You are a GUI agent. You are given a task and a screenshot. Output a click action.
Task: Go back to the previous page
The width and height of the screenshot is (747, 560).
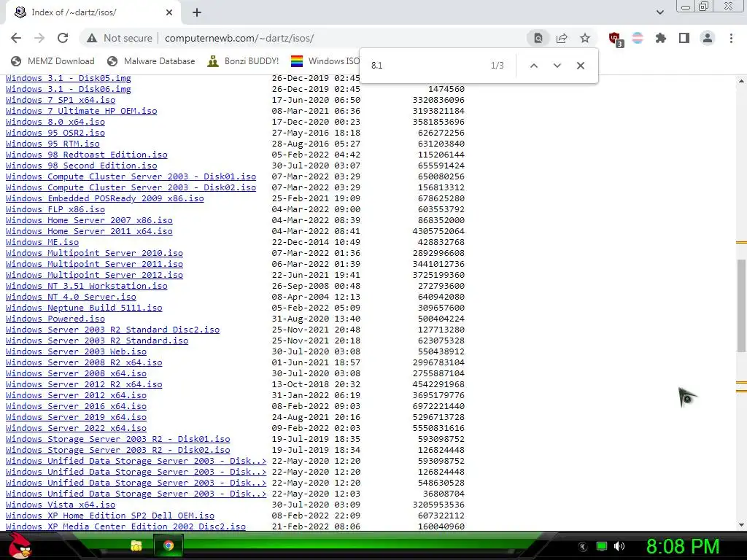pos(16,38)
